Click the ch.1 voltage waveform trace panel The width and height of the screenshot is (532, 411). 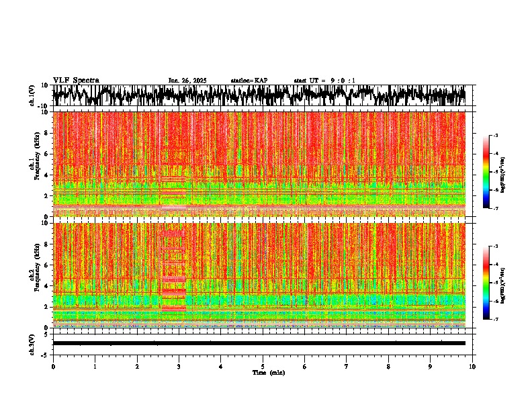(x=259, y=95)
